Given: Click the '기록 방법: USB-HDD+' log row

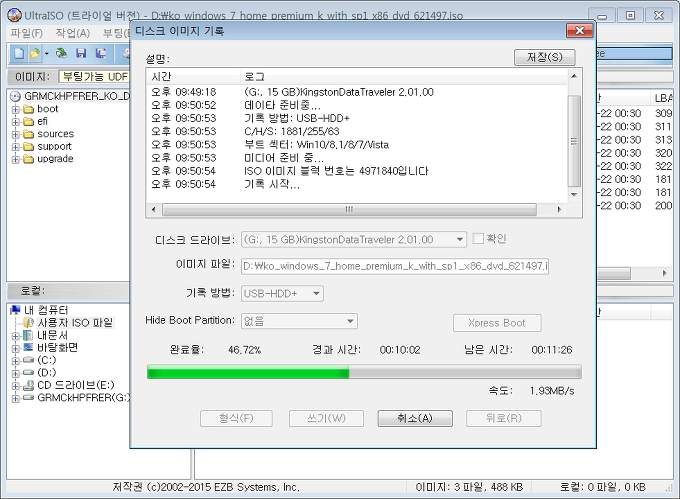Looking at the screenshot, I should tap(356, 118).
